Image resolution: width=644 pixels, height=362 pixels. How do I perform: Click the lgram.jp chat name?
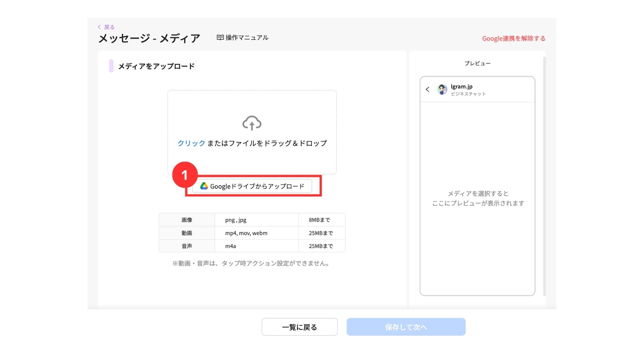click(462, 86)
